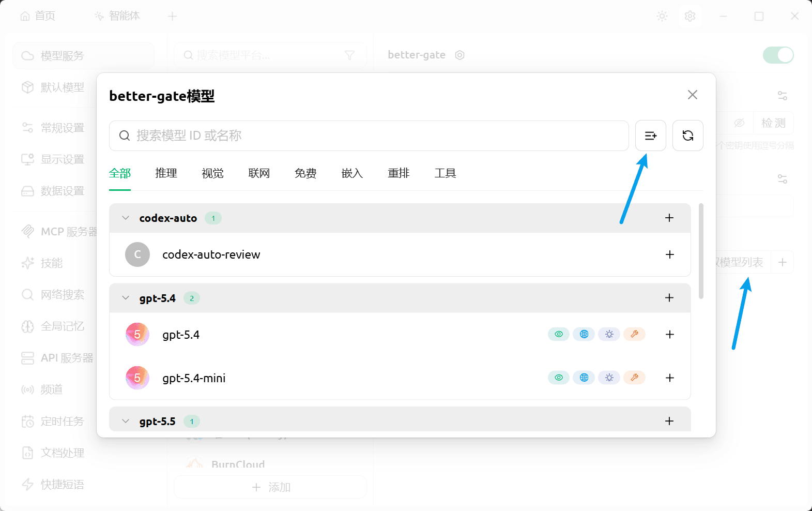Click the add-all-models list icon button
This screenshot has height=511, width=812.
[x=651, y=136]
